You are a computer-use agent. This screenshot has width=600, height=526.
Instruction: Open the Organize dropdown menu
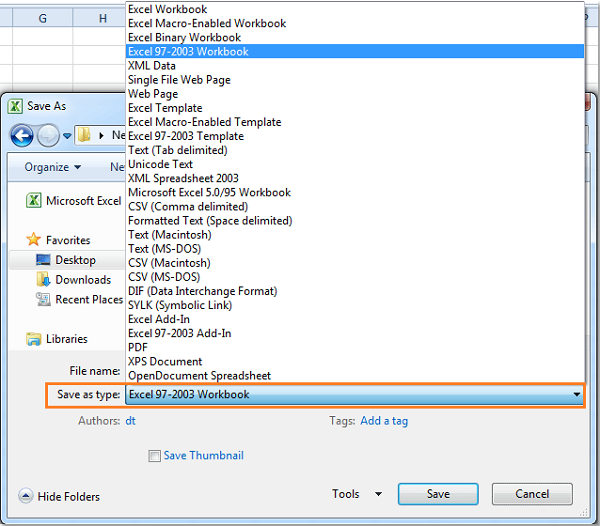[53, 167]
